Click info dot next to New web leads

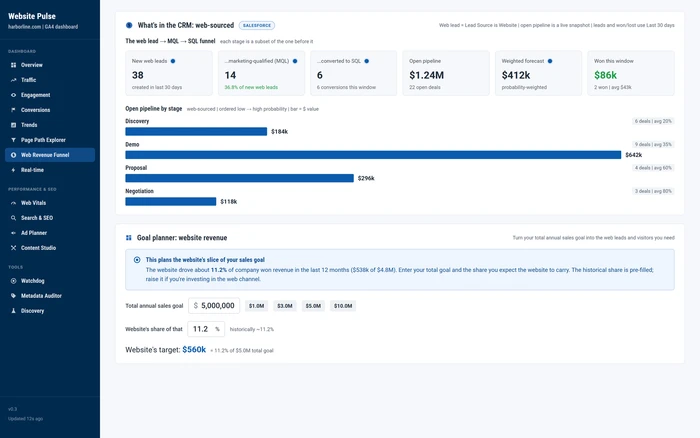(x=173, y=61)
